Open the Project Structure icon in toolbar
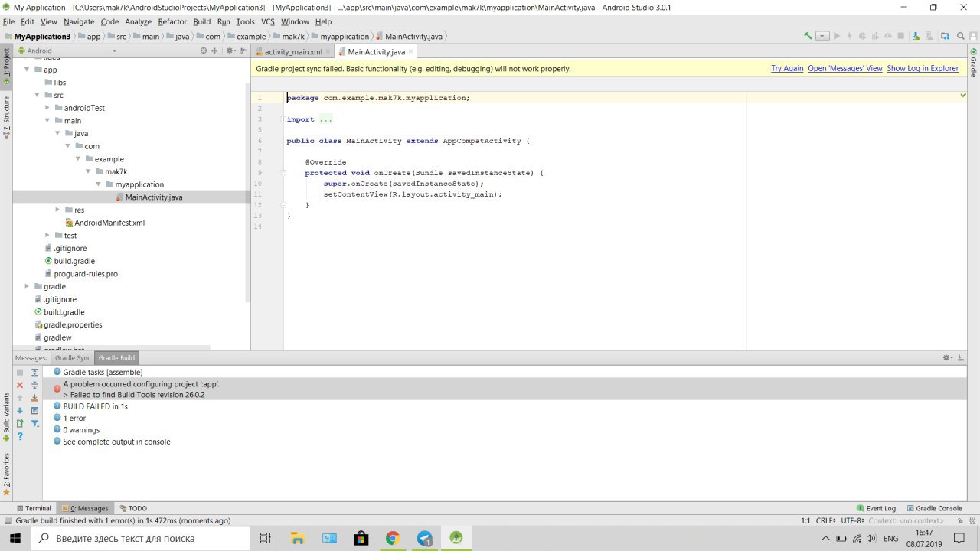Image resolution: width=980 pixels, height=551 pixels. point(945,36)
